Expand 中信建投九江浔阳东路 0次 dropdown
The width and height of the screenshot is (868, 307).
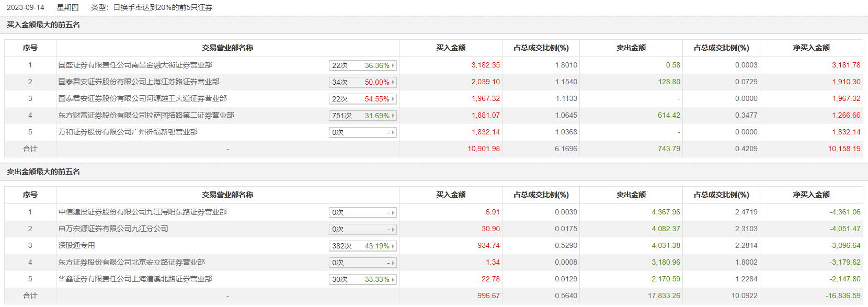coord(362,212)
